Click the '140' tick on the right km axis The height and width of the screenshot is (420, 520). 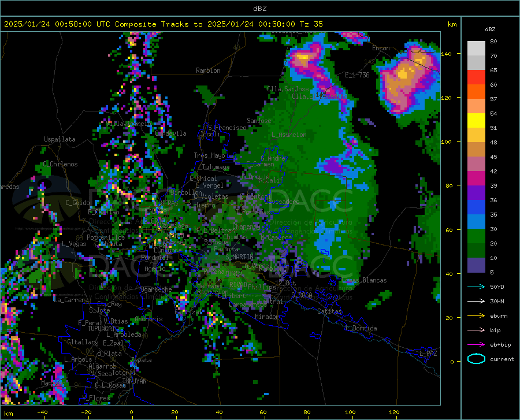click(x=447, y=54)
